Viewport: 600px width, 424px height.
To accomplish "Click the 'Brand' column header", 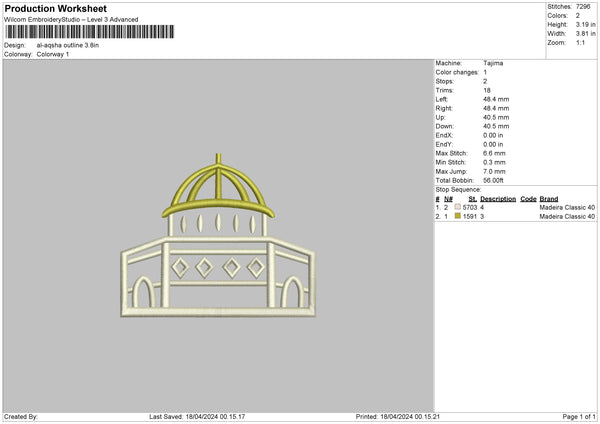I will (x=549, y=199).
